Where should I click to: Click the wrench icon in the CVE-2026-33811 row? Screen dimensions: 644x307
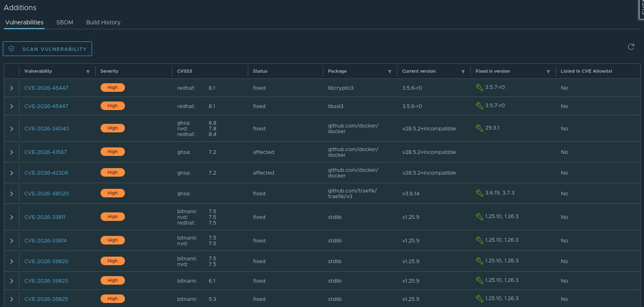pos(479,216)
